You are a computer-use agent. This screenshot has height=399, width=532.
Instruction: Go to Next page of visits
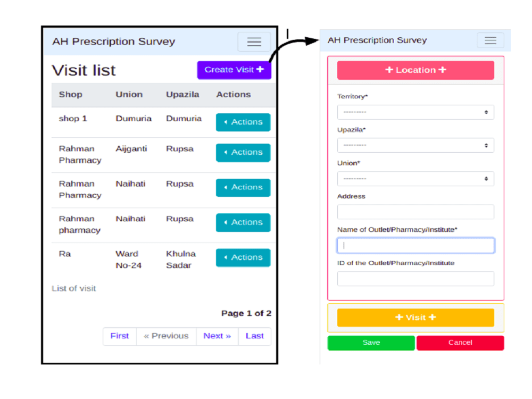[x=217, y=336]
